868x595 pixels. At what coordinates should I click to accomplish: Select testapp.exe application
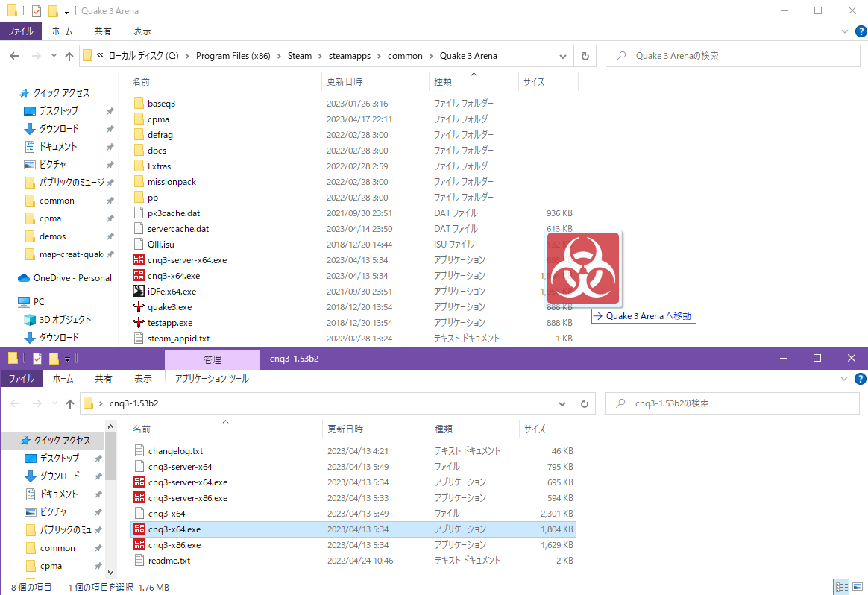(170, 323)
